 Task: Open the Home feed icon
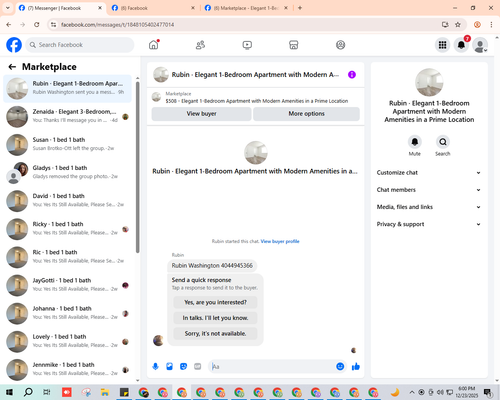[x=154, y=45]
